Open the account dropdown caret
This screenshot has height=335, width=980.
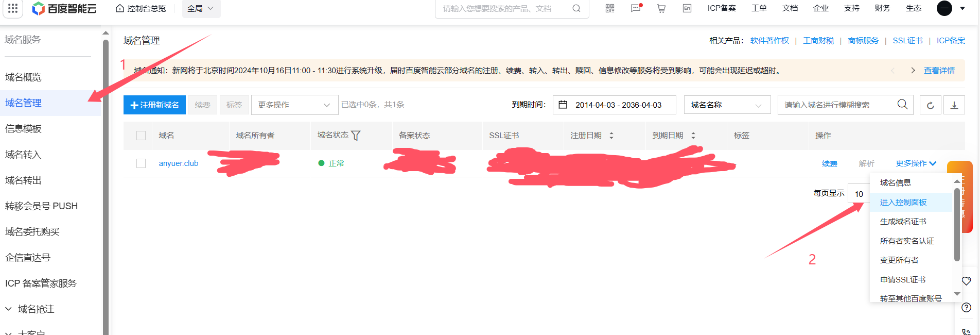click(x=962, y=8)
